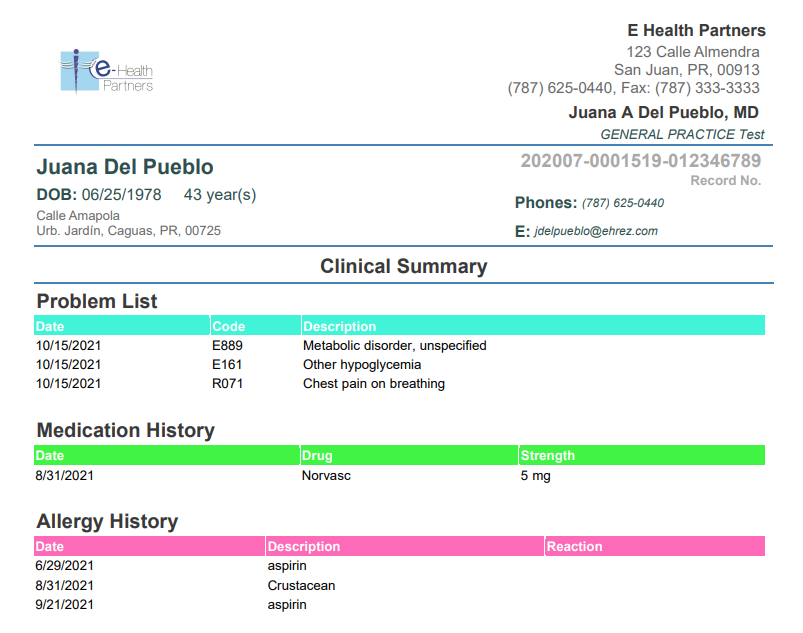
Task: Click the 'Clinical Summary' title
Action: pyautogui.click(x=404, y=266)
